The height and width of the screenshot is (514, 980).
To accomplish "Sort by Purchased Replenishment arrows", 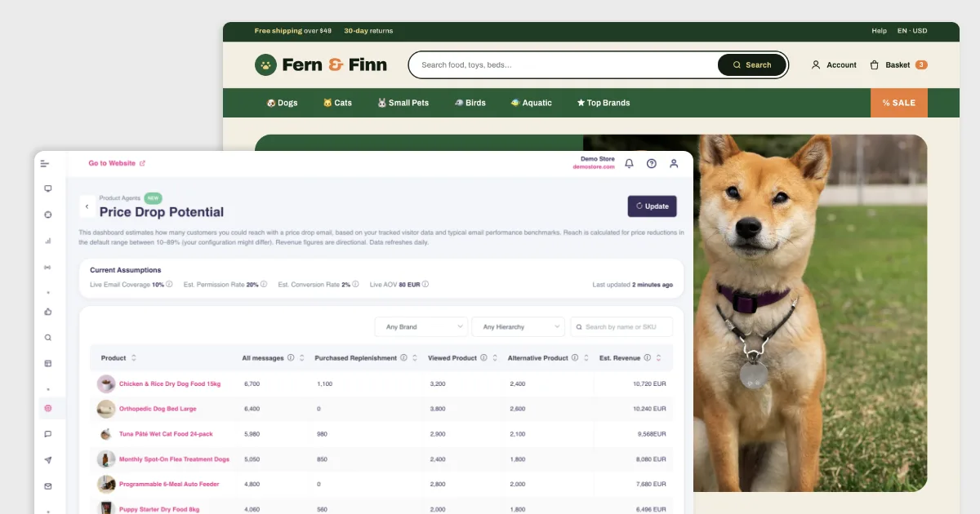I will click(x=415, y=358).
